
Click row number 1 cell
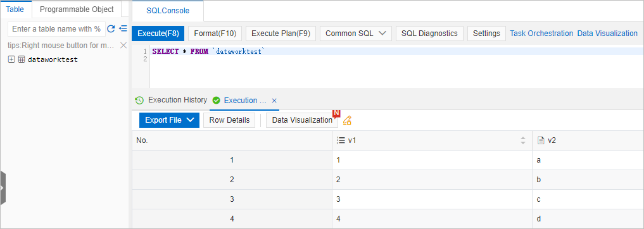(232, 160)
